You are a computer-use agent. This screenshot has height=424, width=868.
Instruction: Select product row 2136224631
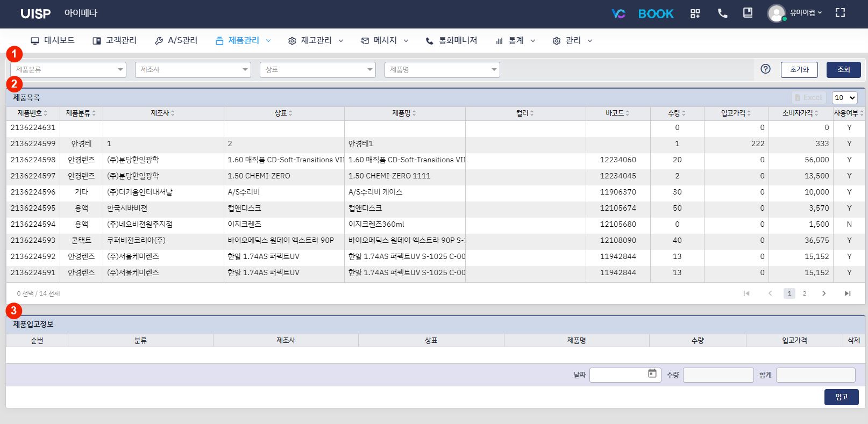[435, 128]
